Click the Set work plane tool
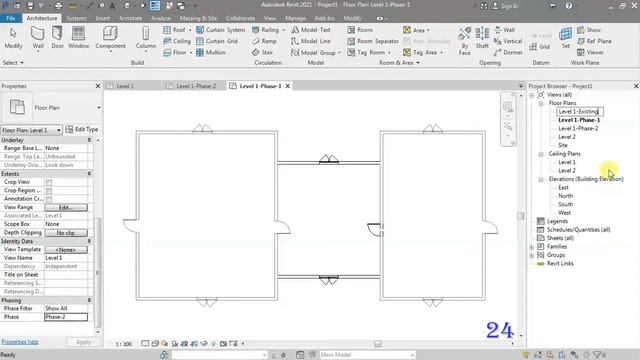Image resolution: width=640 pixels, height=360 pixels. (565, 38)
